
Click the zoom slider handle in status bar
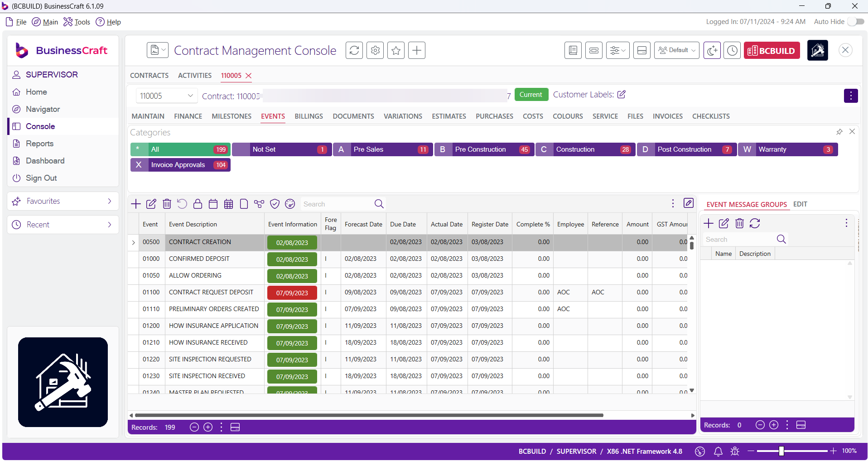pyautogui.click(x=781, y=451)
